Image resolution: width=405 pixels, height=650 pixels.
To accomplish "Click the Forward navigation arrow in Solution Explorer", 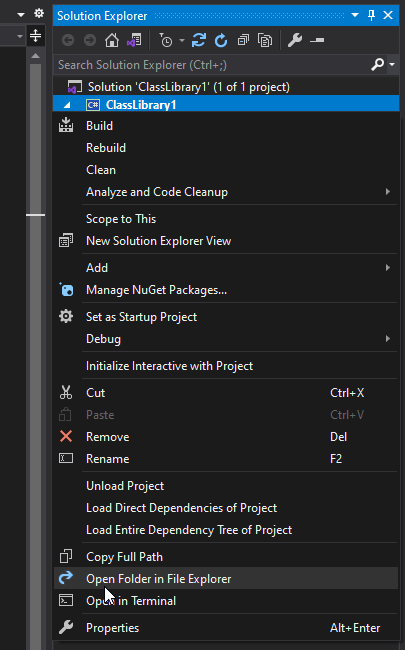I will 90,40.
